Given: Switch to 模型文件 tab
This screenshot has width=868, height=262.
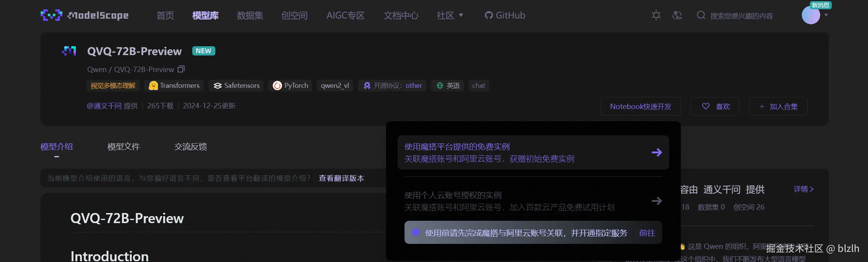Looking at the screenshot, I should tap(124, 147).
